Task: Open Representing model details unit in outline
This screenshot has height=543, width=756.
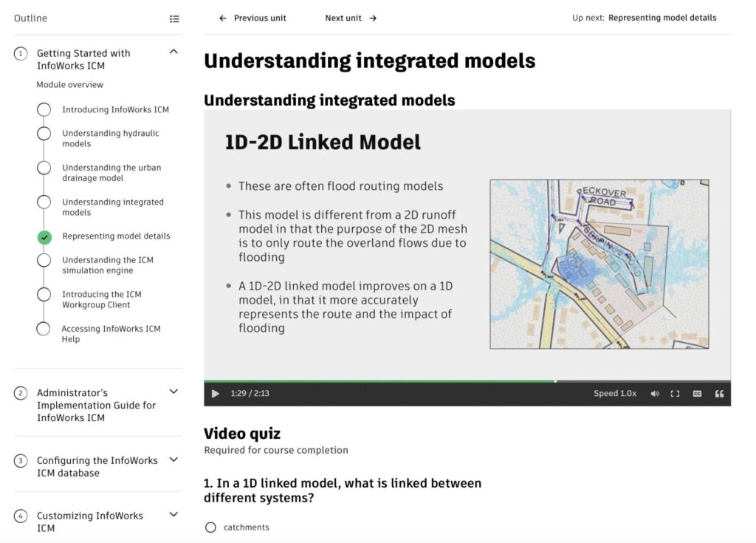Action: [x=116, y=236]
